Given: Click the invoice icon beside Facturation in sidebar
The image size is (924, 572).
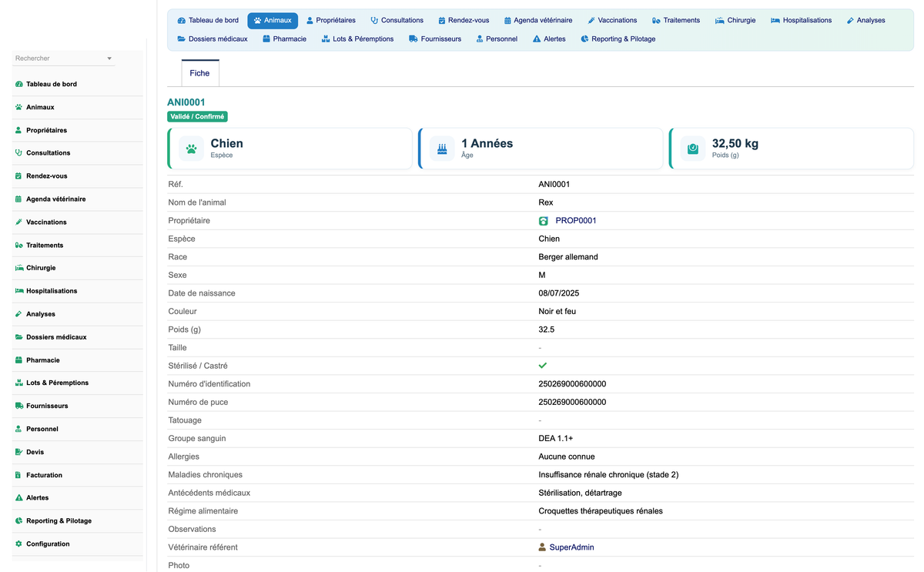Looking at the screenshot, I should (x=18, y=475).
